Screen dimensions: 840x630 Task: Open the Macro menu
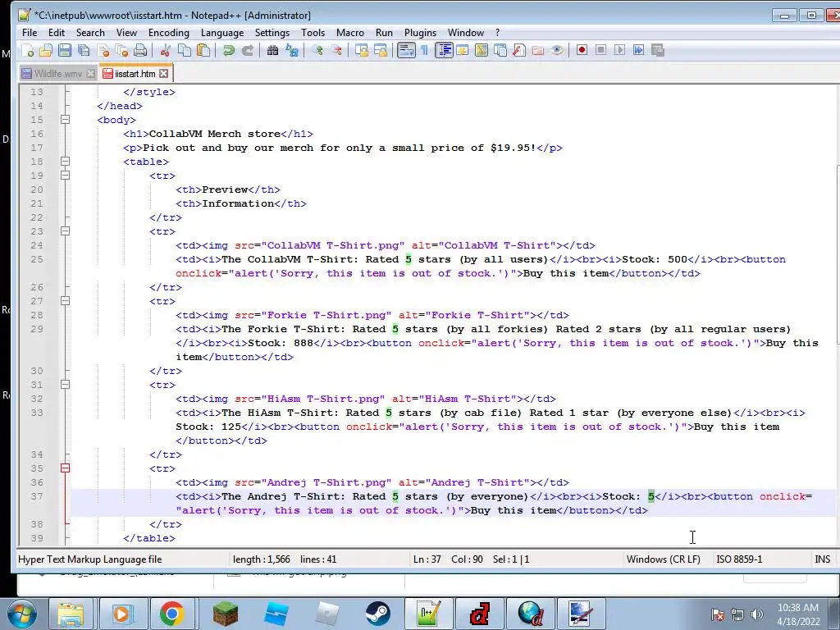[349, 33]
